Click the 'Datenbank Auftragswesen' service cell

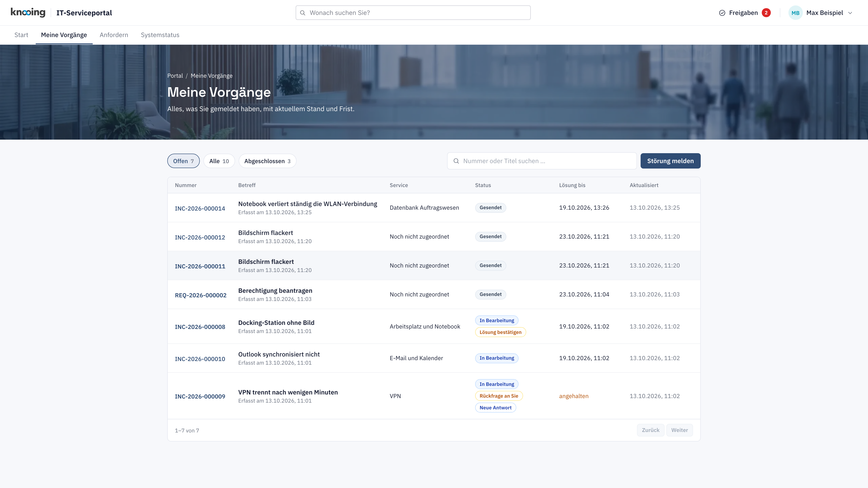[x=424, y=208]
